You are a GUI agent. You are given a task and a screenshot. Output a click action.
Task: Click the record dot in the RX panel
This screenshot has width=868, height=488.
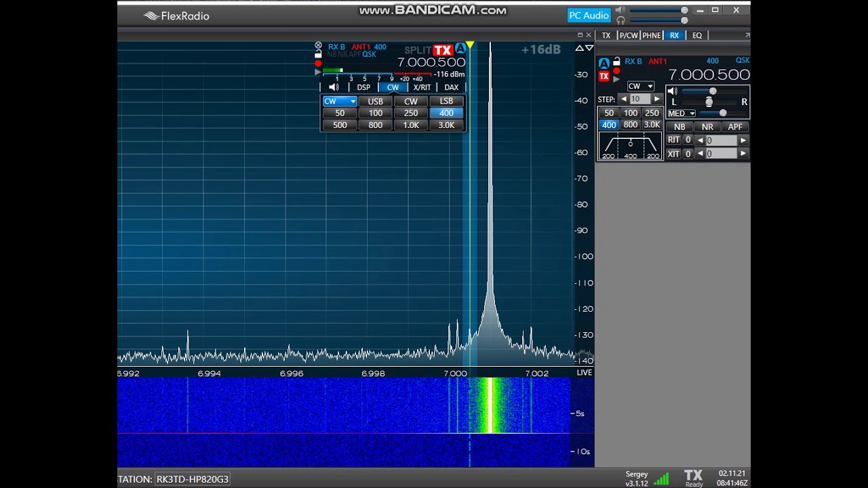[616, 71]
